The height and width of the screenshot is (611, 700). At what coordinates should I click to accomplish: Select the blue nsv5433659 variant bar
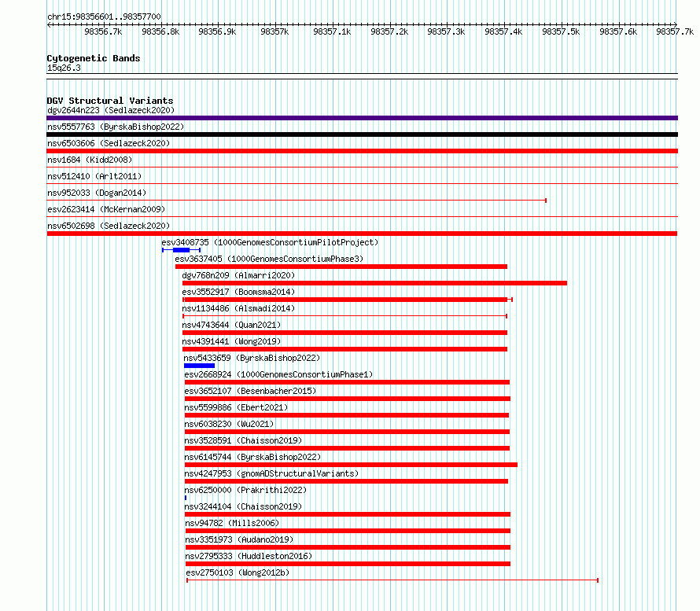tap(199, 366)
